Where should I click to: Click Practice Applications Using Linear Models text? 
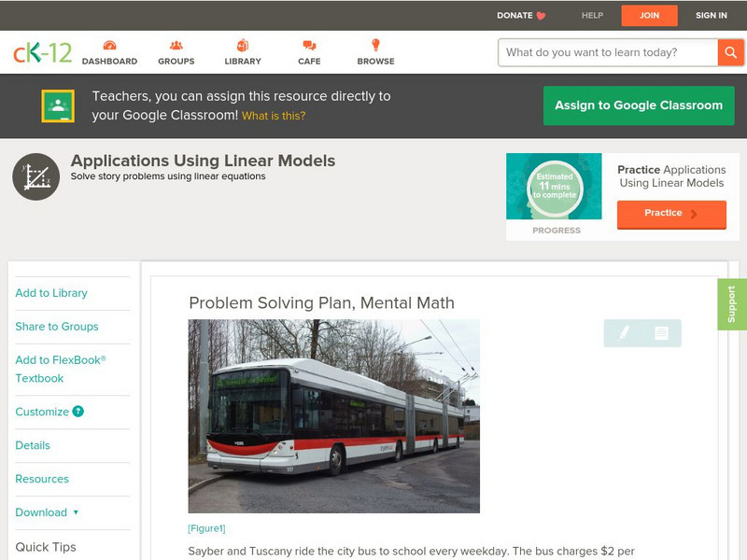click(x=671, y=176)
